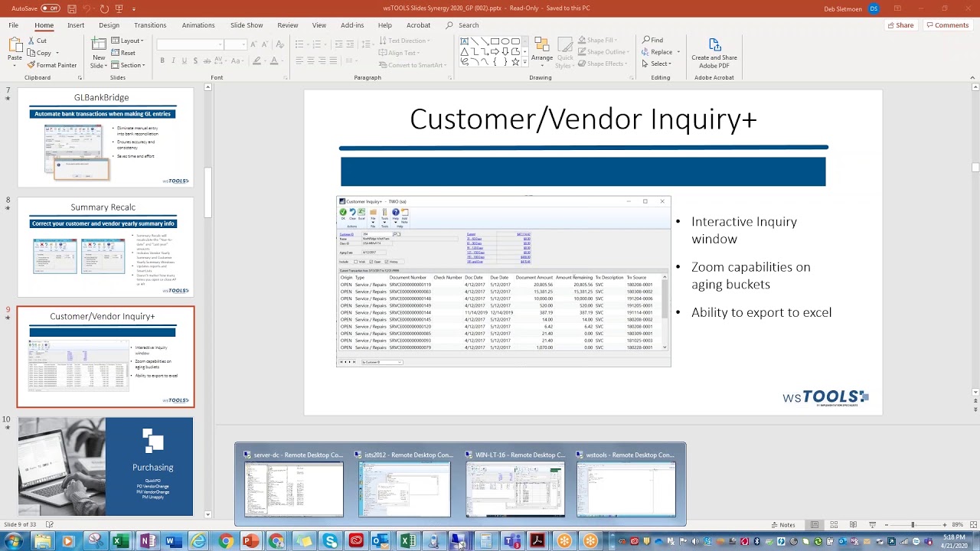Select the Purchasing slide thumbnail
This screenshot has height=551, width=980.
point(106,466)
